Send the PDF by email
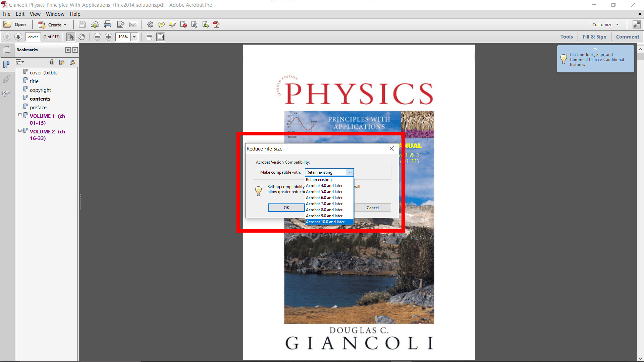The height and width of the screenshot is (362, 644). 133,24
